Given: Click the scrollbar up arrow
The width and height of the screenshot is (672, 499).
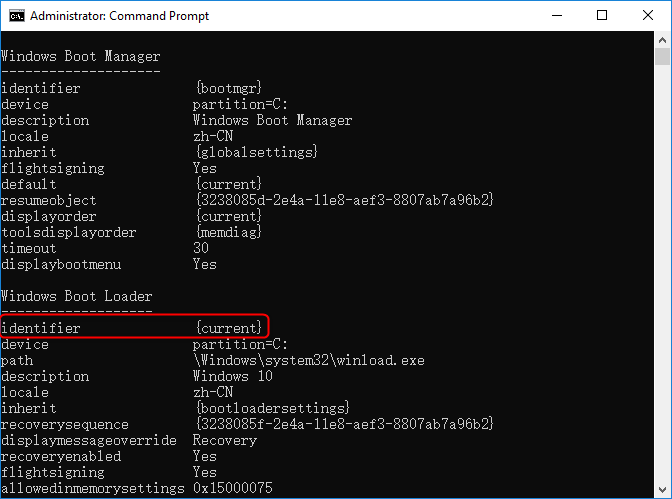Looking at the screenshot, I should click(662, 40).
